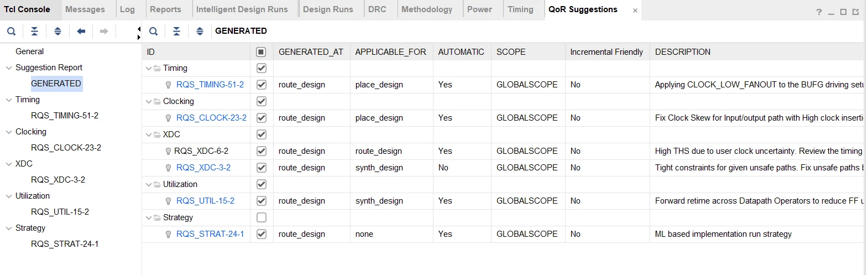Collapse the Timing group in the table
The image size is (868, 275).
tap(149, 68)
